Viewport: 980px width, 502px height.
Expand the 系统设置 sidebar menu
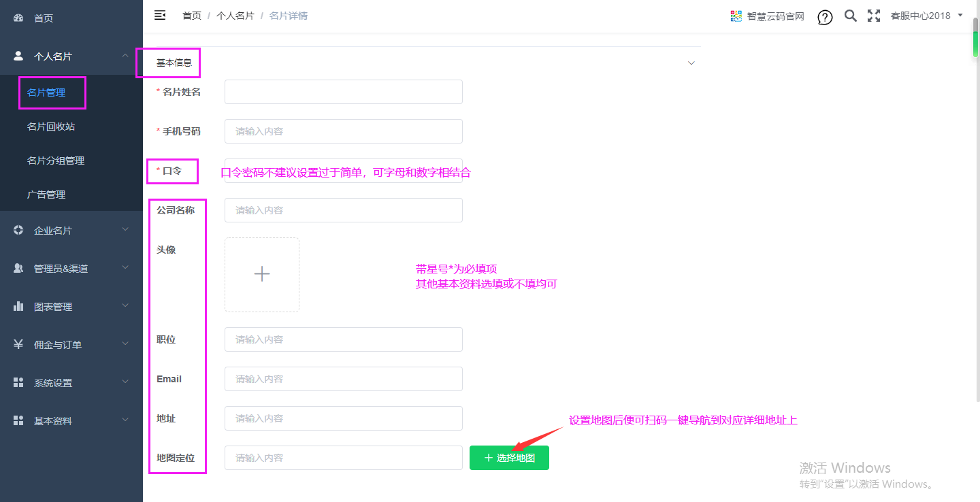[x=71, y=383]
